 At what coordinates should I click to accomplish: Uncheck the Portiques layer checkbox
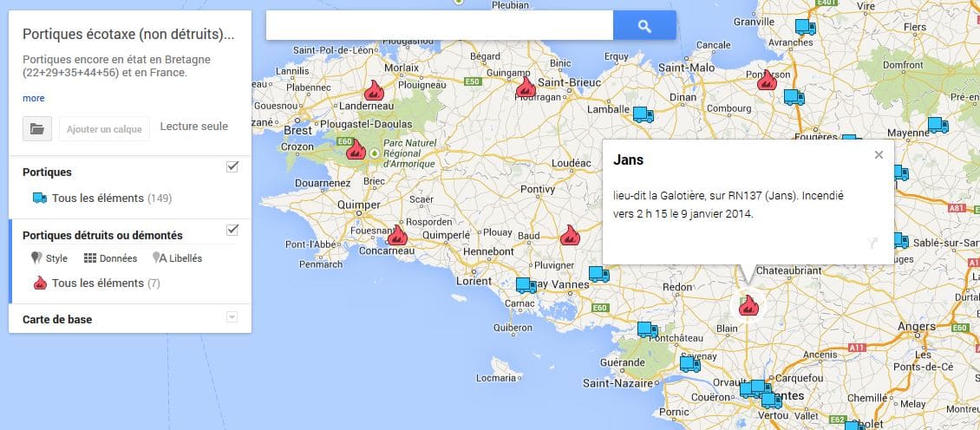(x=232, y=166)
